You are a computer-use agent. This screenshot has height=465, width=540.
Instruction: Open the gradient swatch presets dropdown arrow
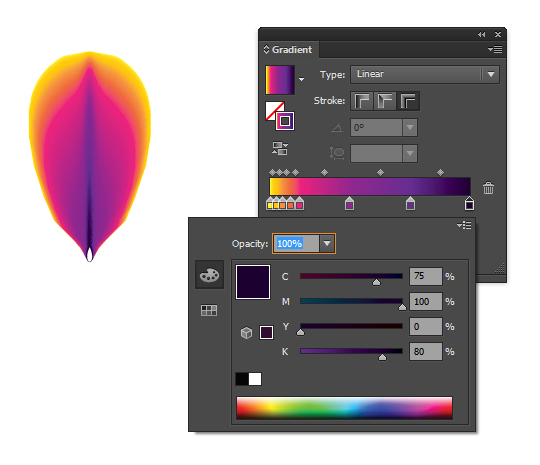point(301,80)
